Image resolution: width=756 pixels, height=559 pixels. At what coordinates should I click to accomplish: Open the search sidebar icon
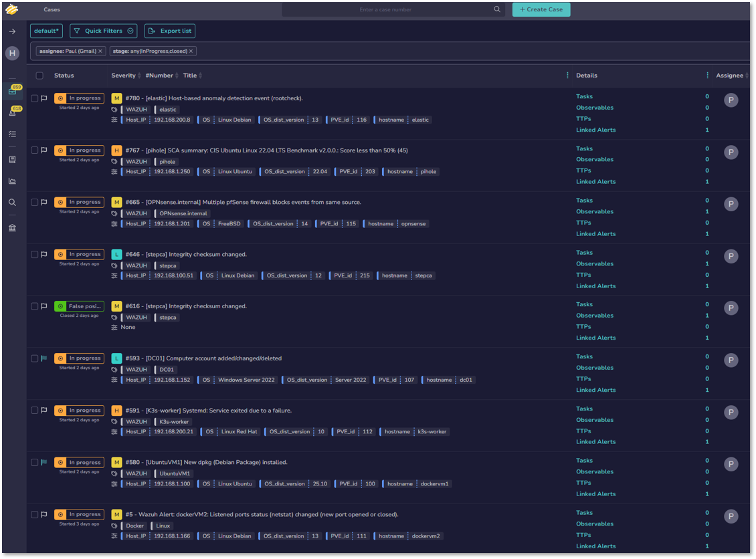pyautogui.click(x=12, y=202)
